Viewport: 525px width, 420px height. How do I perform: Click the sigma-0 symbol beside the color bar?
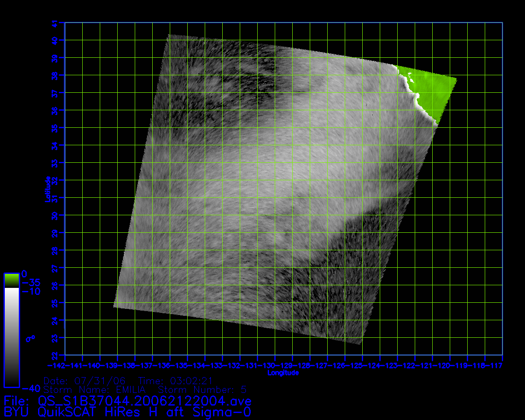pos(30,339)
